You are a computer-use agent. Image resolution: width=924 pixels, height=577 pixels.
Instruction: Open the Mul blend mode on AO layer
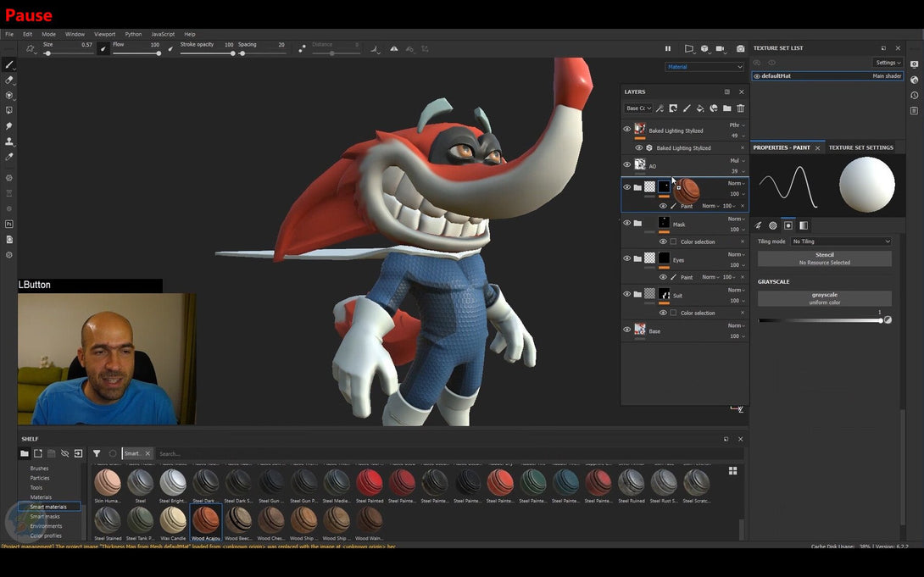tap(738, 160)
